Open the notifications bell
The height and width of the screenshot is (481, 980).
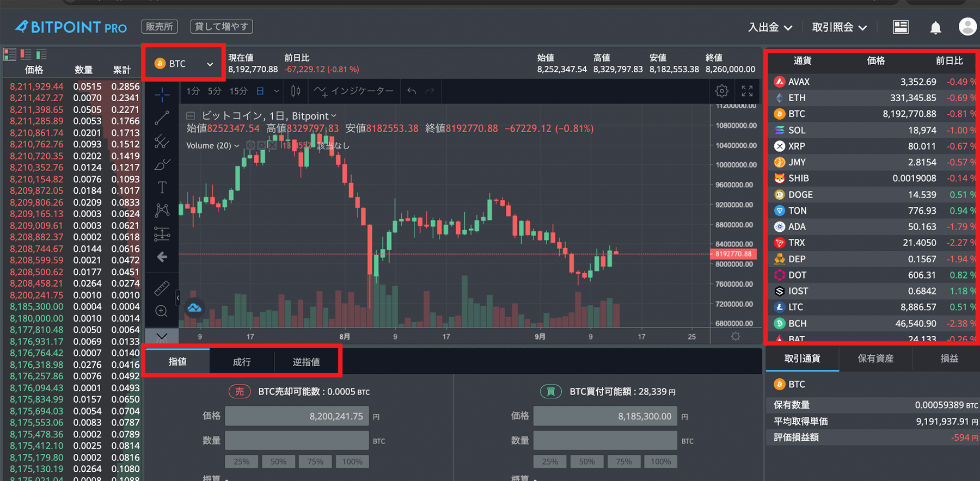[935, 27]
